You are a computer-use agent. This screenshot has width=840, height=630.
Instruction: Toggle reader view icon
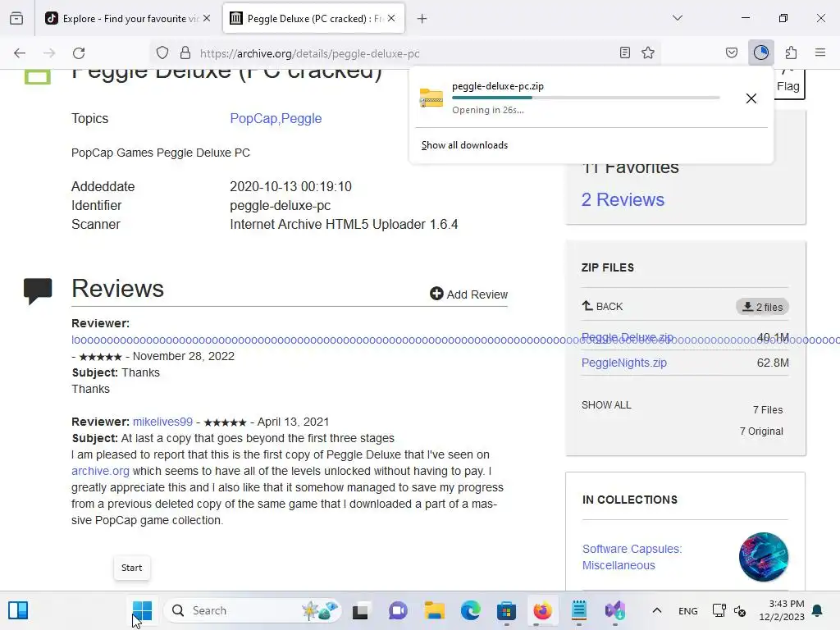624,52
